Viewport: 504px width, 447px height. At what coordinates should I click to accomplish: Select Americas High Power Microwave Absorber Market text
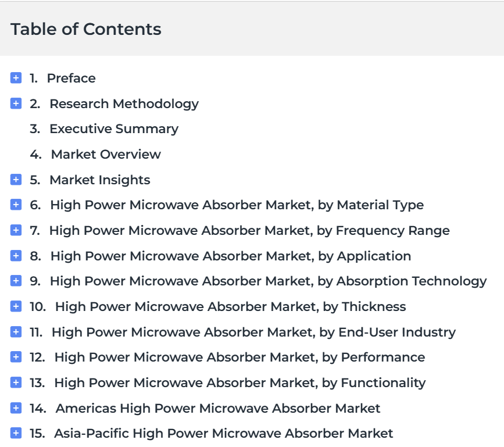tap(218, 409)
